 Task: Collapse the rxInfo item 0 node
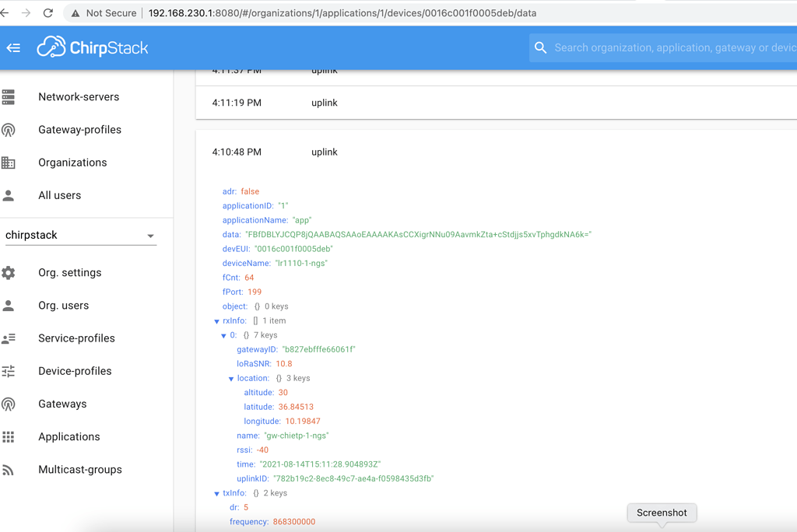224,336
